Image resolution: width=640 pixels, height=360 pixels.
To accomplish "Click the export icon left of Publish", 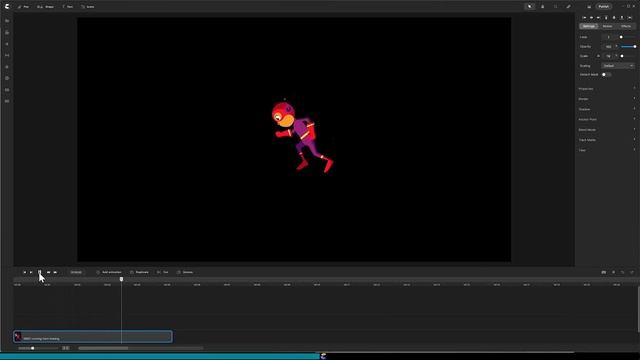I will tap(589, 7).
